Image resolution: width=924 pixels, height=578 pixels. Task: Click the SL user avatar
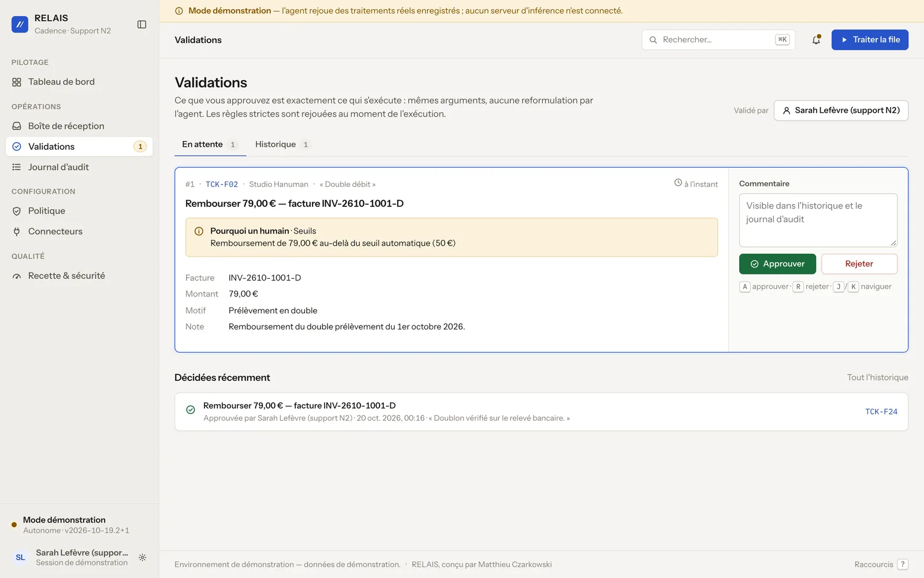click(x=20, y=558)
